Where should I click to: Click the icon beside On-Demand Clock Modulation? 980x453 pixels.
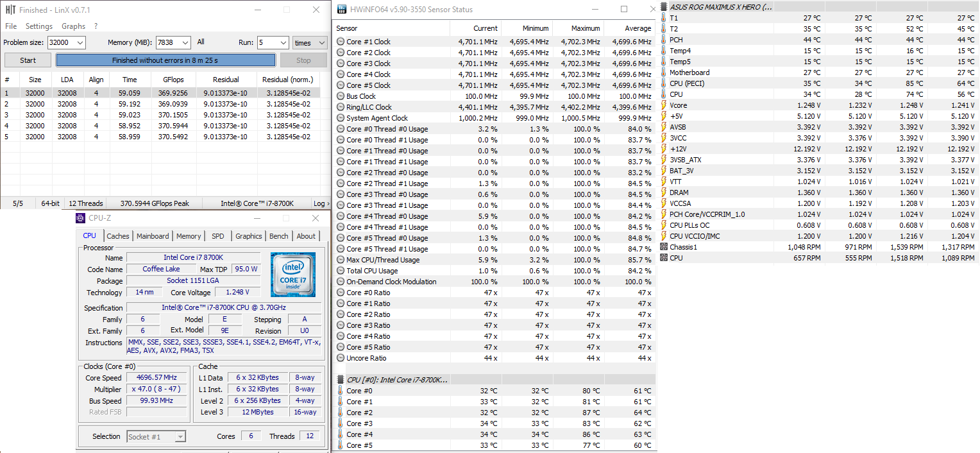tap(341, 282)
